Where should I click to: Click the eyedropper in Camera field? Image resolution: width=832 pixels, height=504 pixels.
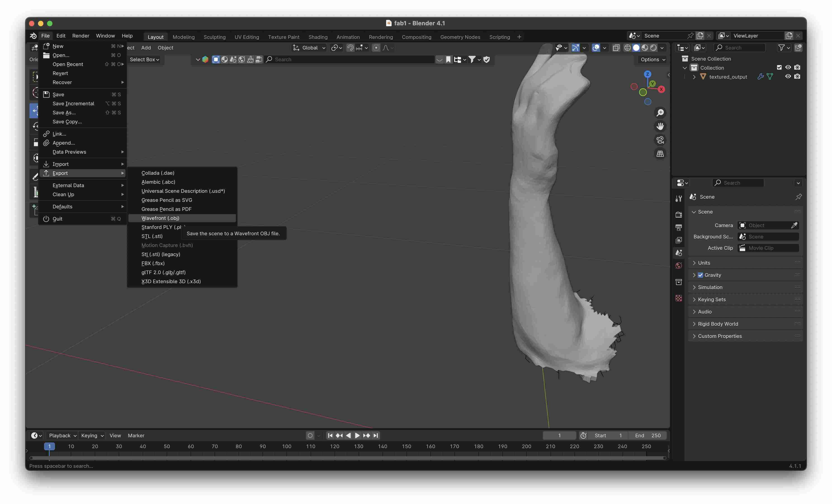(x=794, y=225)
